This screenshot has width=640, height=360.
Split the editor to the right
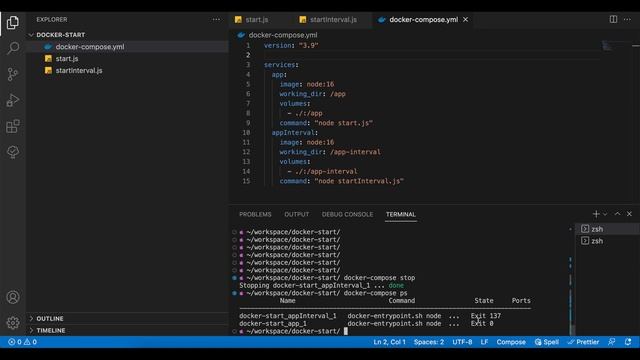pyautogui.click(x=613, y=19)
